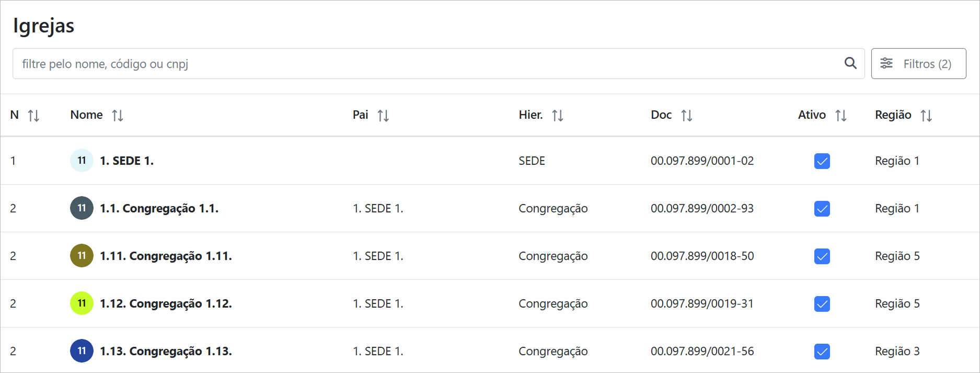Click the search magnifier icon
The height and width of the screenshot is (373, 980).
point(850,63)
